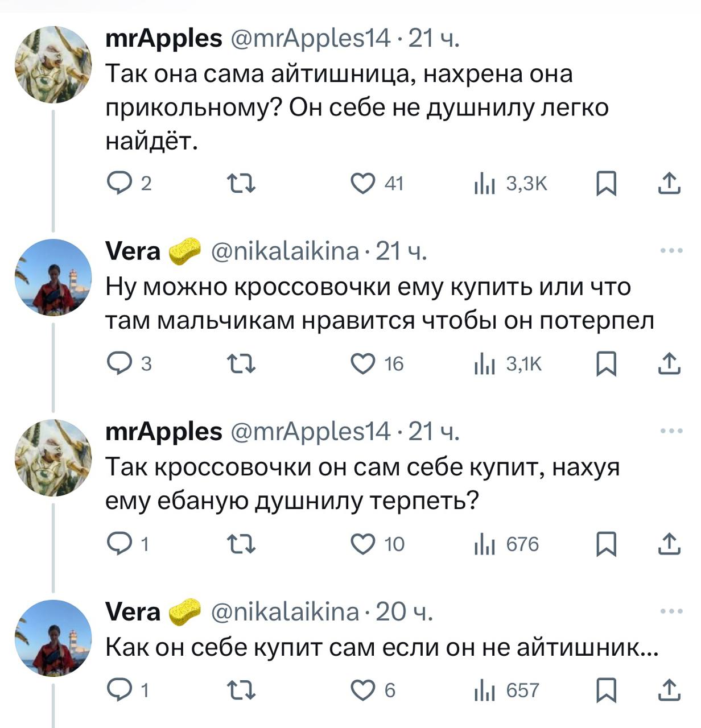Open Vera's avatar on the last tweet
The height and width of the screenshot is (728, 701).
53,638
